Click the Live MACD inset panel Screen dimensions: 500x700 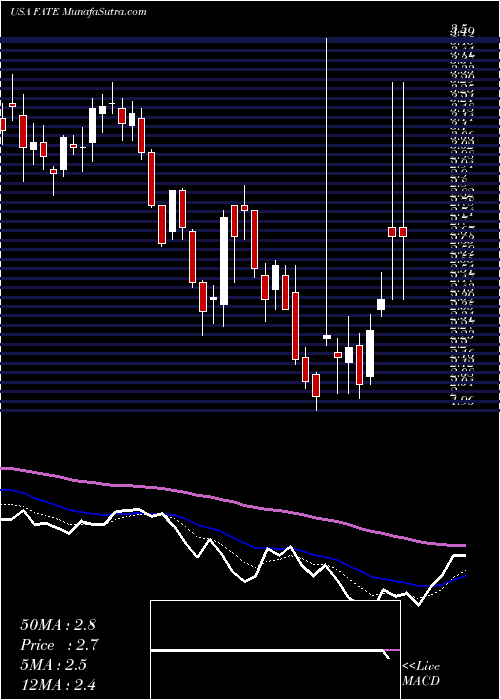click(x=275, y=650)
